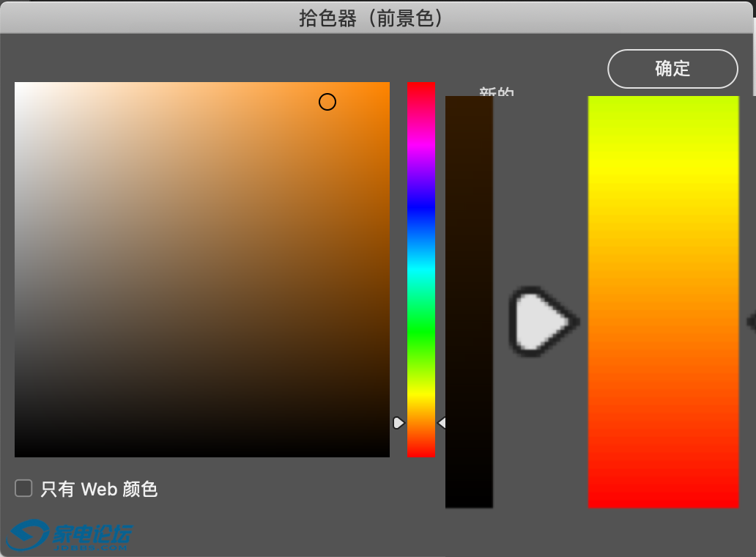The image size is (756, 557).
Task: Select blue on the vertical hue strip
Action: pyautogui.click(x=421, y=209)
